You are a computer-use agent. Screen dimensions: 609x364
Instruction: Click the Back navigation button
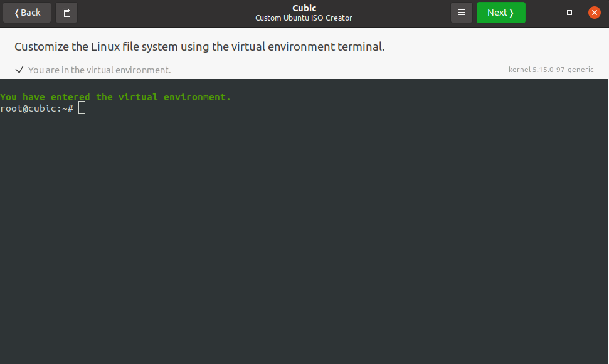click(x=27, y=13)
